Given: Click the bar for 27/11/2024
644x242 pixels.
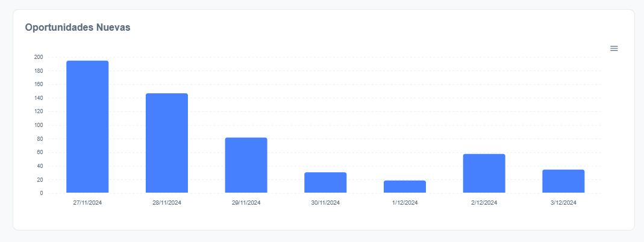Looking at the screenshot, I should pos(87,126).
